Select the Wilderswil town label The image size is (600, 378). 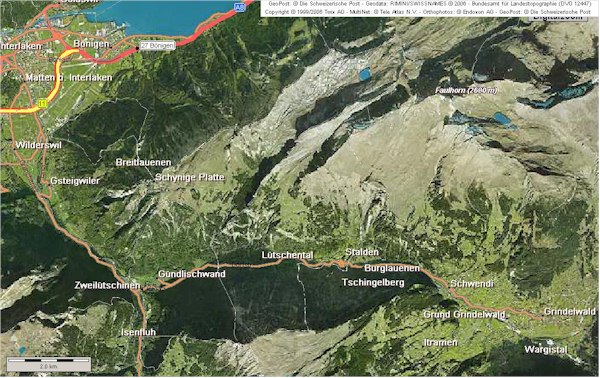pos(38,145)
